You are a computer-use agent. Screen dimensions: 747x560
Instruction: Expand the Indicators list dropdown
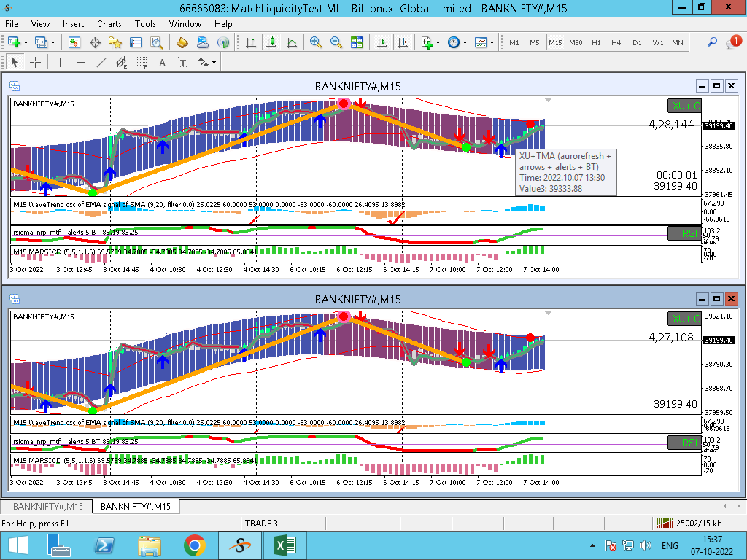(438, 42)
